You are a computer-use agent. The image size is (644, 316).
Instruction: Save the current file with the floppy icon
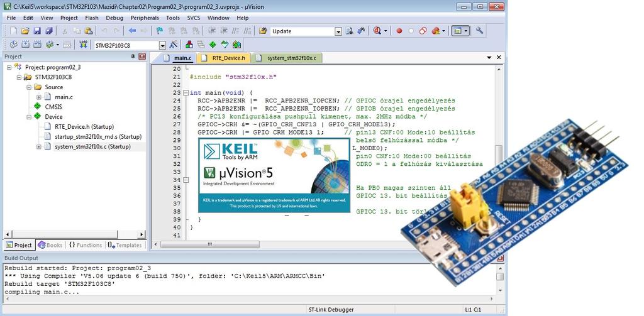[37, 31]
